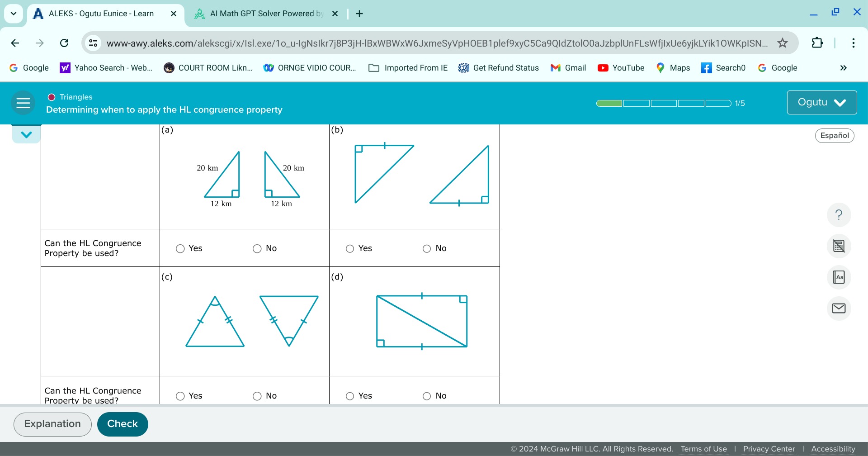The width and height of the screenshot is (868, 456).
Task: Open Search0 Facebook bookmark
Action: pos(723,68)
